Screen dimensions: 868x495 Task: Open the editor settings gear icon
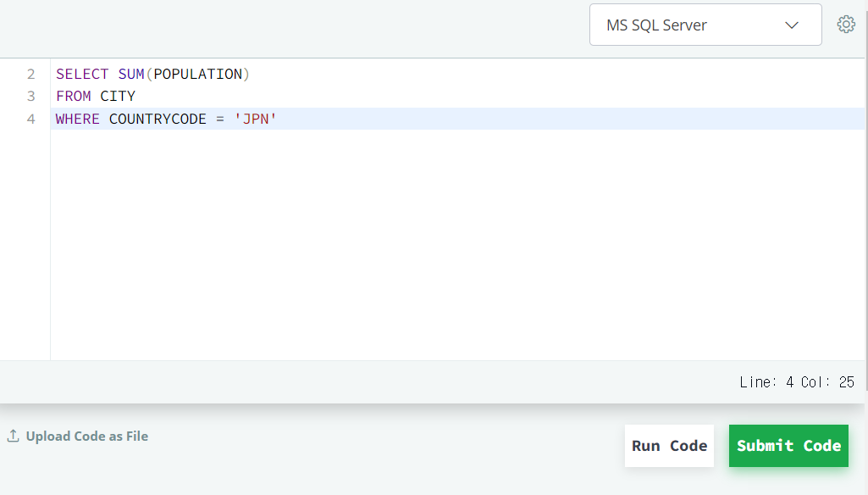[x=846, y=25]
